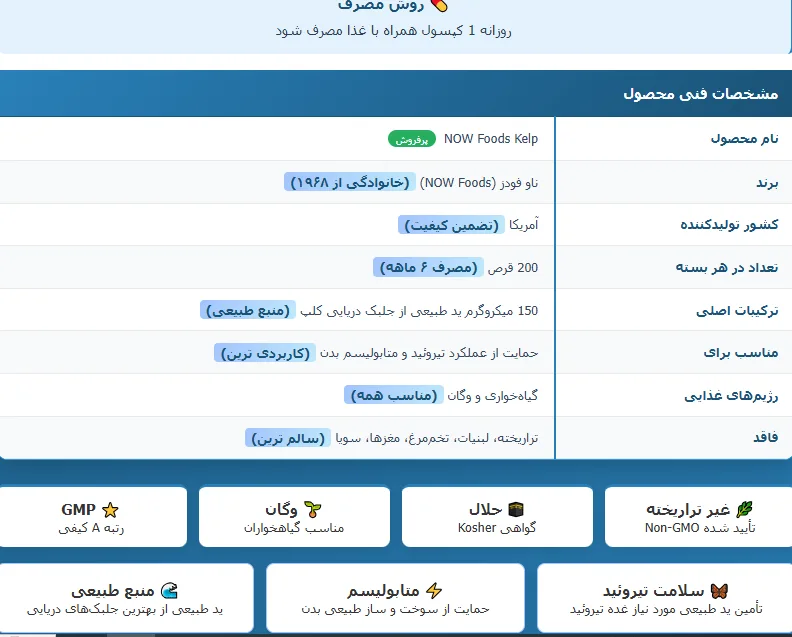Click the کاربردی ترین highlighted tag
The width and height of the screenshot is (792, 637).
tap(264, 353)
